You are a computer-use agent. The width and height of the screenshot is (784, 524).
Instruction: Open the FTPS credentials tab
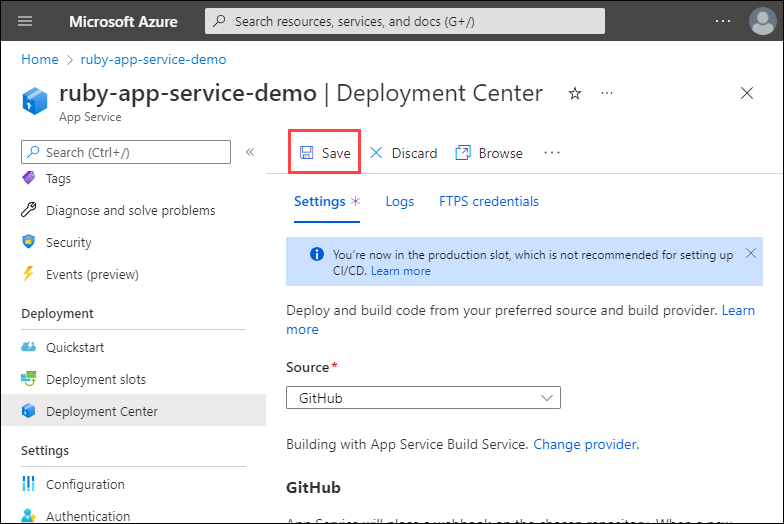[x=489, y=201]
